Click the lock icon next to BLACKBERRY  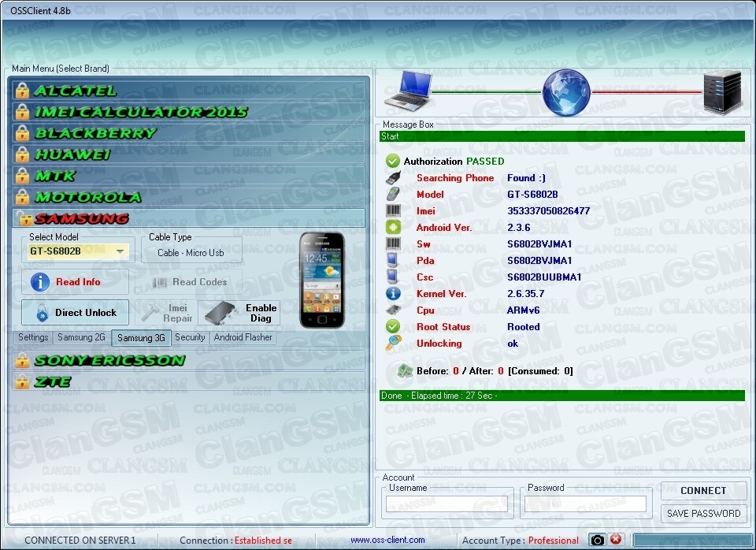[22, 133]
